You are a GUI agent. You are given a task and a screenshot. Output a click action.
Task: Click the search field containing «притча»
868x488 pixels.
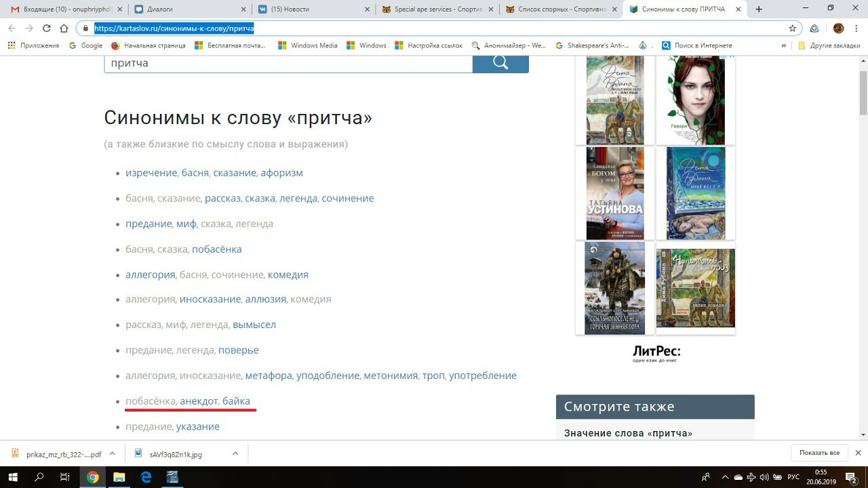[288, 63]
